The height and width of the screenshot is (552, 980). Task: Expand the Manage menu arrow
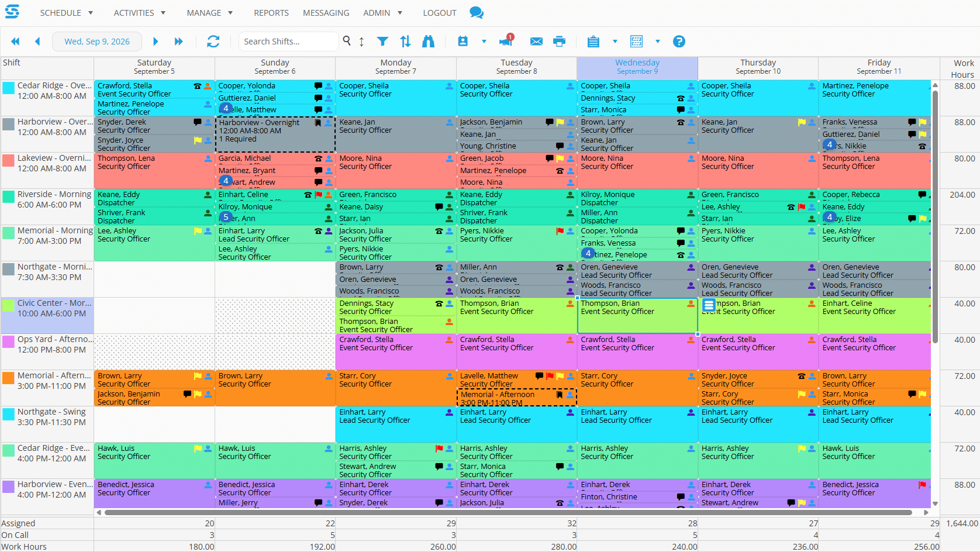(230, 13)
